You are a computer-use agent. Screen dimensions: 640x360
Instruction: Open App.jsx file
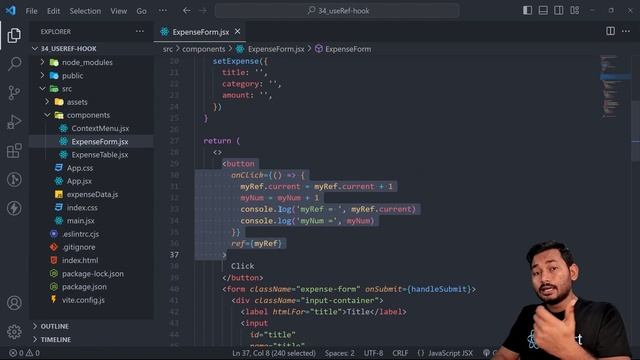coord(79,181)
